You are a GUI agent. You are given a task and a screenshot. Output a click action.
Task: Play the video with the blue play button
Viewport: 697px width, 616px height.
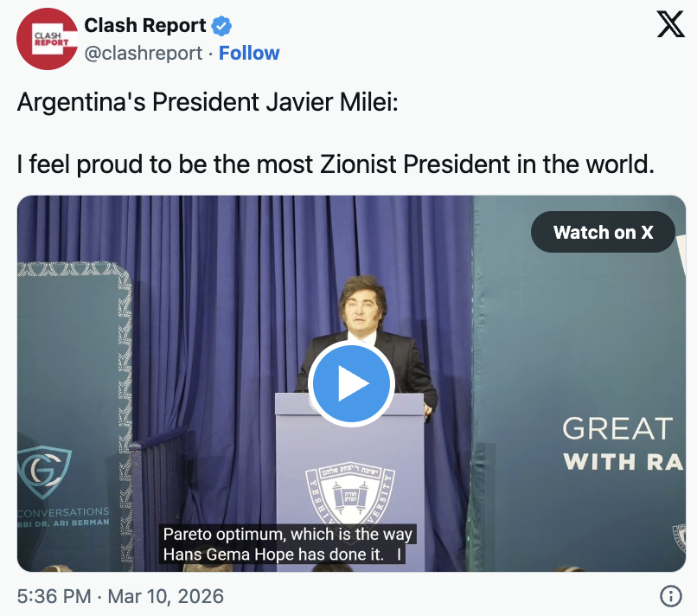click(350, 383)
